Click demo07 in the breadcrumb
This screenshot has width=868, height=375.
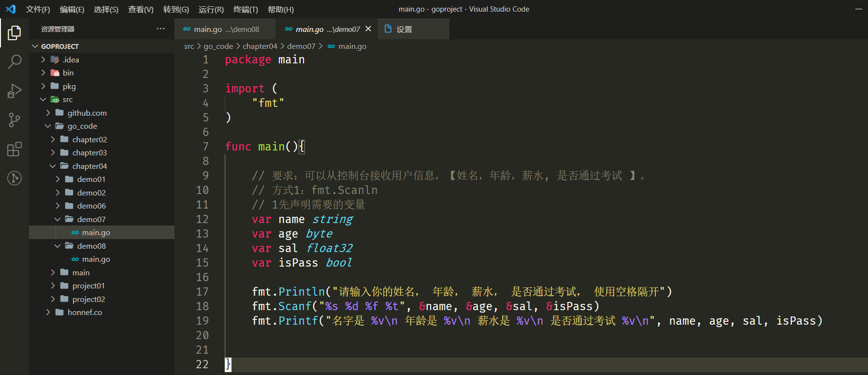(301, 46)
